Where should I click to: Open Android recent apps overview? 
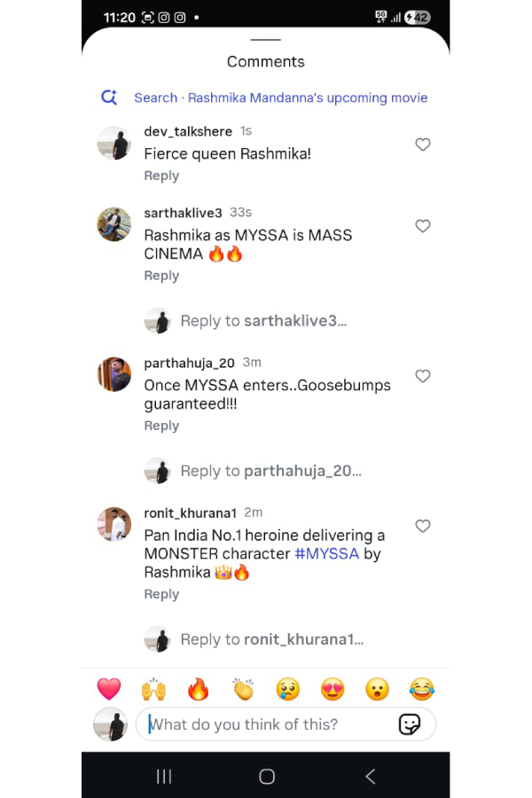(x=163, y=775)
